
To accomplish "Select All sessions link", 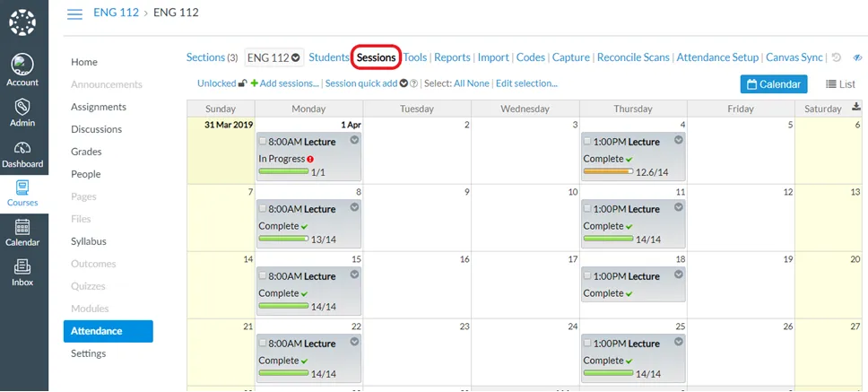I will (x=459, y=83).
